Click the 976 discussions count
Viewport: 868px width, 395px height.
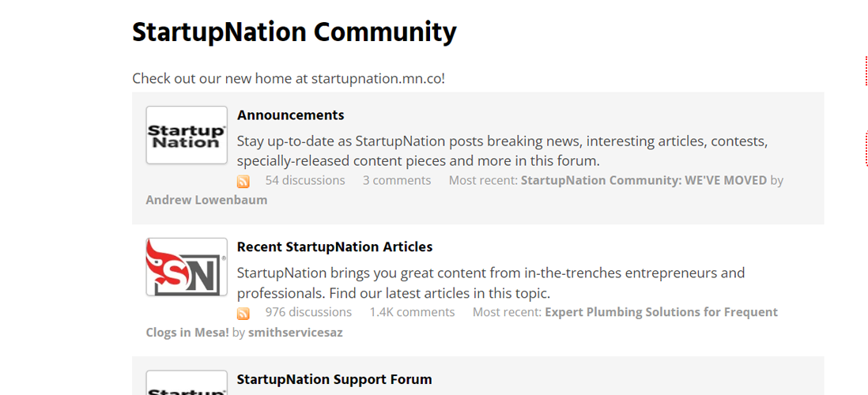click(308, 312)
